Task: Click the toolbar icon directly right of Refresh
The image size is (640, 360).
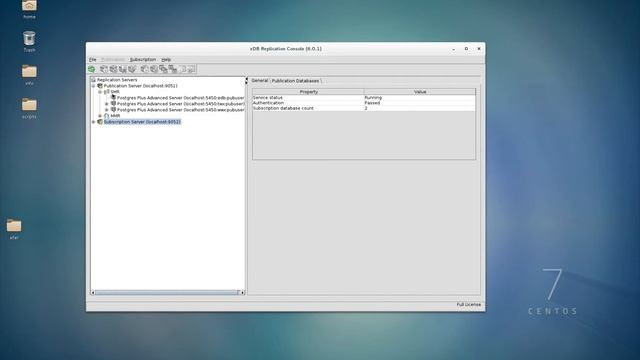Action: [104, 69]
